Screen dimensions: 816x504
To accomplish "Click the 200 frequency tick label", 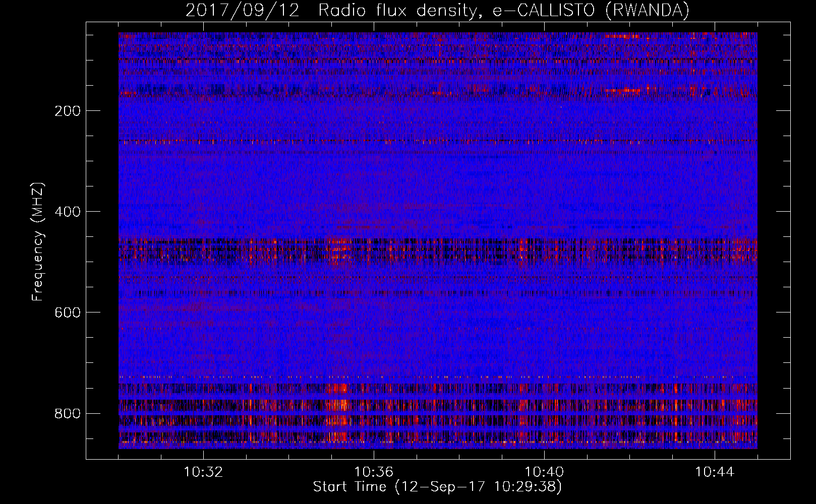I will point(68,111).
